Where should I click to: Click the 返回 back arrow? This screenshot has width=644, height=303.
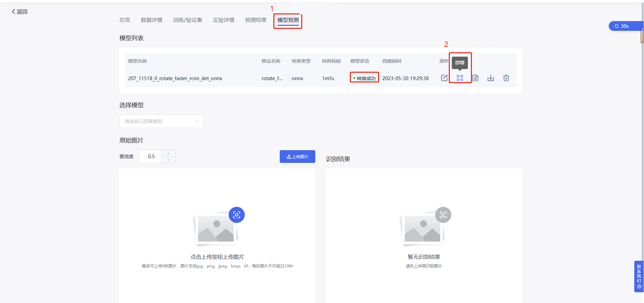click(19, 12)
